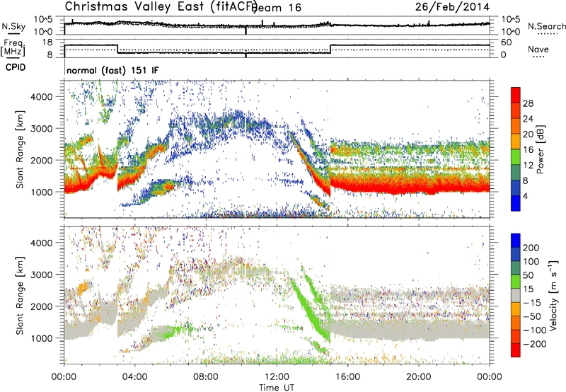Click the 100 label on the velocity colorbar
This screenshot has width=566, height=392.
tap(531, 262)
